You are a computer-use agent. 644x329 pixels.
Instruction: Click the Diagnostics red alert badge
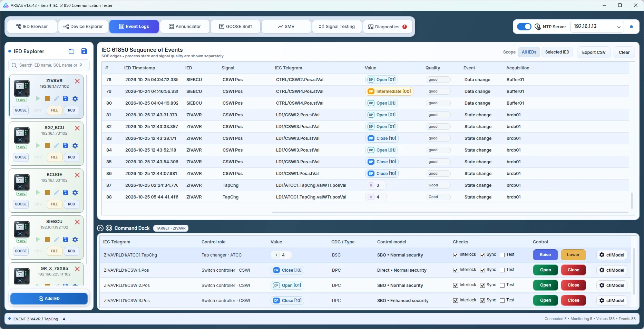coord(404,27)
